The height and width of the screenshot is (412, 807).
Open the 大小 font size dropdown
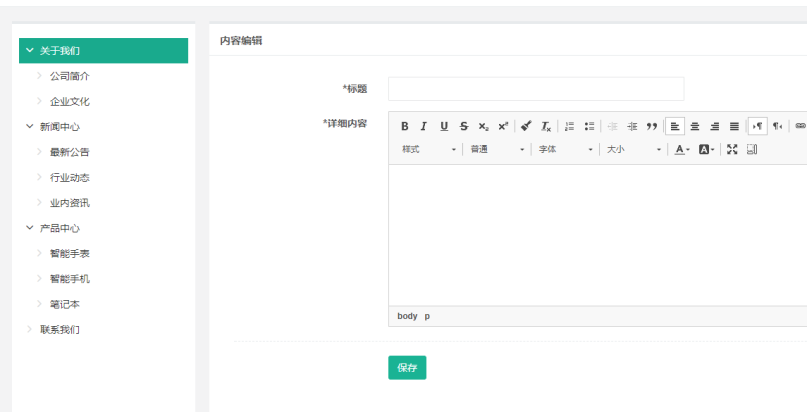633,149
